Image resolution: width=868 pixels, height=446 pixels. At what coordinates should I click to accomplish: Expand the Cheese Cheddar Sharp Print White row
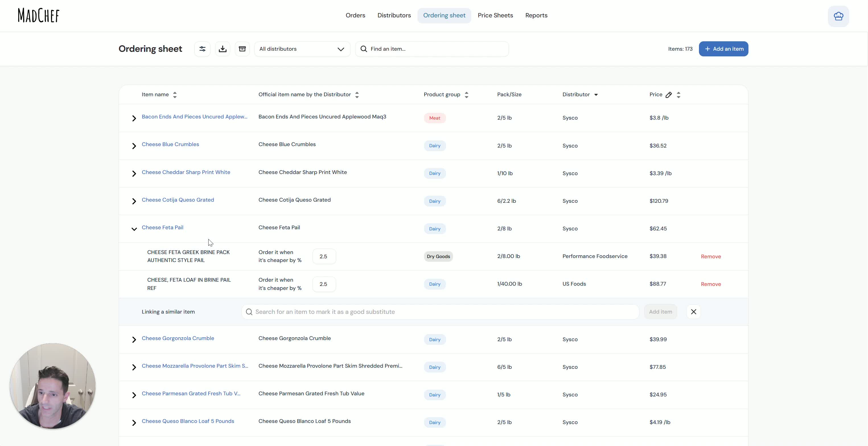[x=134, y=174]
